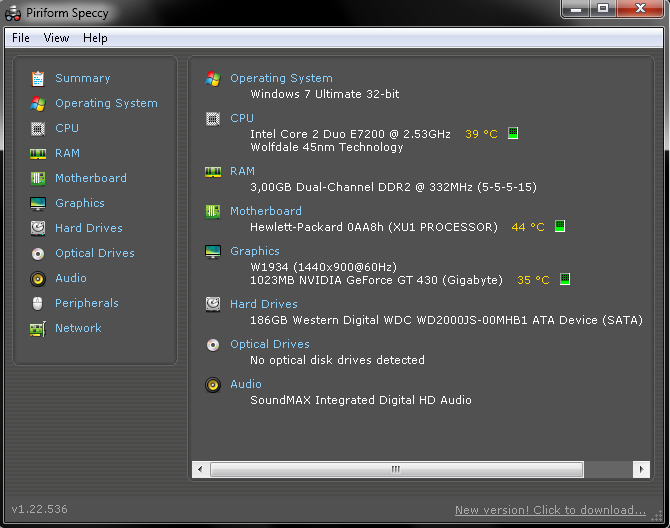
Task: Click the Peripherals mouse icon in sidebar
Action: 38,304
